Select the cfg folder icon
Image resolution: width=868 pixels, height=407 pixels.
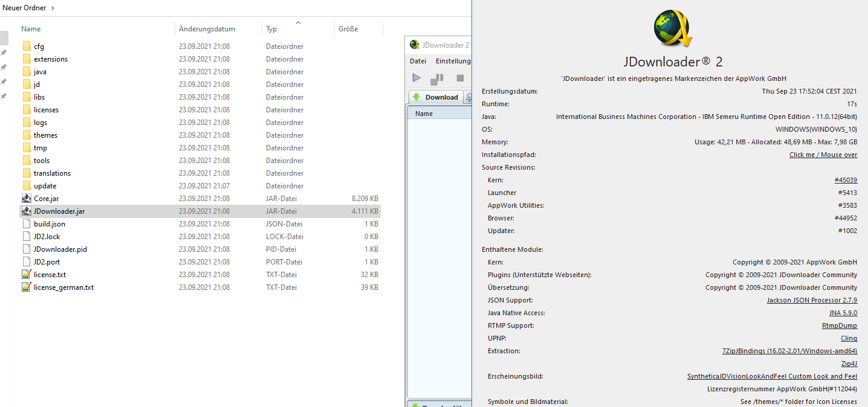pyautogui.click(x=27, y=46)
